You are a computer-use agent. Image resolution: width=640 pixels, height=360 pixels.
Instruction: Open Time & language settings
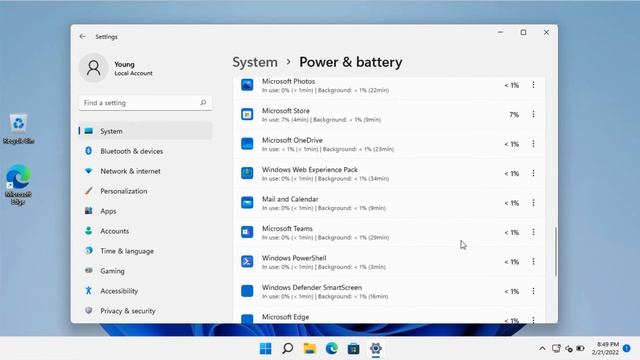click(x=145, y=251)
